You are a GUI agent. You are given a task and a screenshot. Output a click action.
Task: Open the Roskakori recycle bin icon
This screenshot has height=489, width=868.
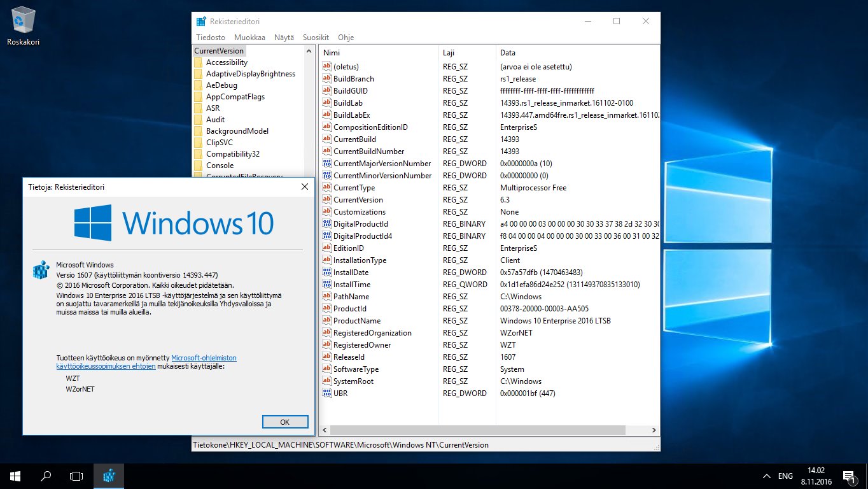24,27
